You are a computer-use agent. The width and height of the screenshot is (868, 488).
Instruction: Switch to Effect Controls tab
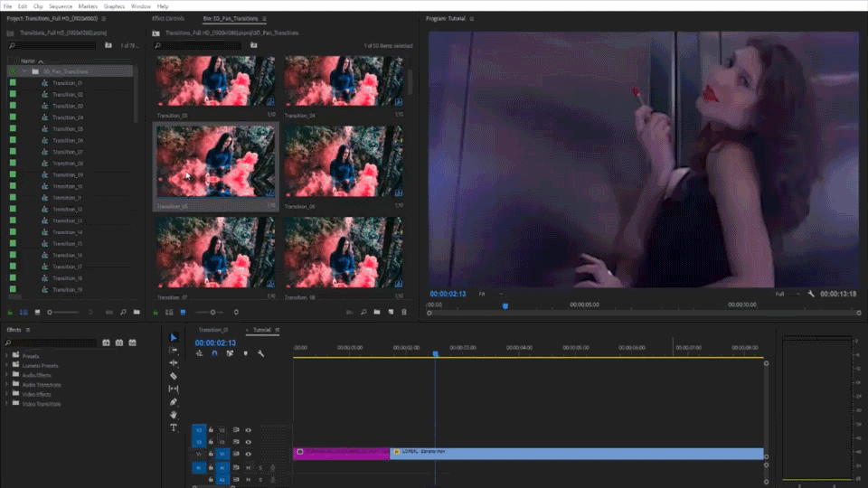click(168, 18)
